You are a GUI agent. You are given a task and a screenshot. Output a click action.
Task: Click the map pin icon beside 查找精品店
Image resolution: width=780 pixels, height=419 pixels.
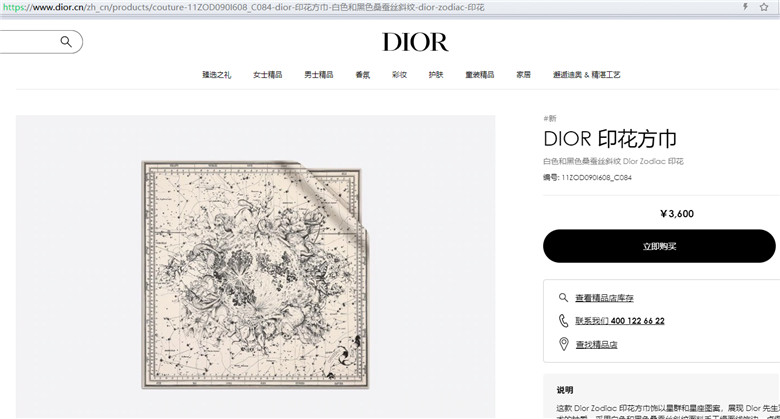click(x=564, y=344)
